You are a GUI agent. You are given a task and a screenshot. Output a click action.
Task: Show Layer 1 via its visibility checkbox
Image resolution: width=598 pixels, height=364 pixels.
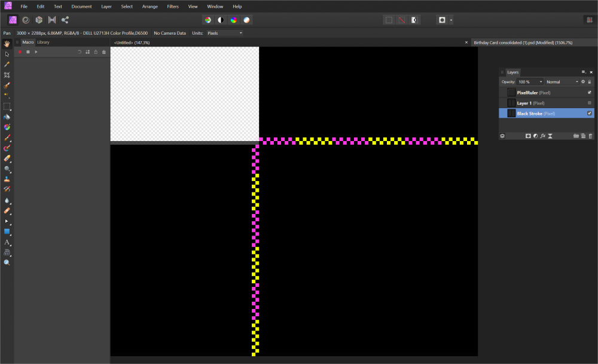point(589,103)
